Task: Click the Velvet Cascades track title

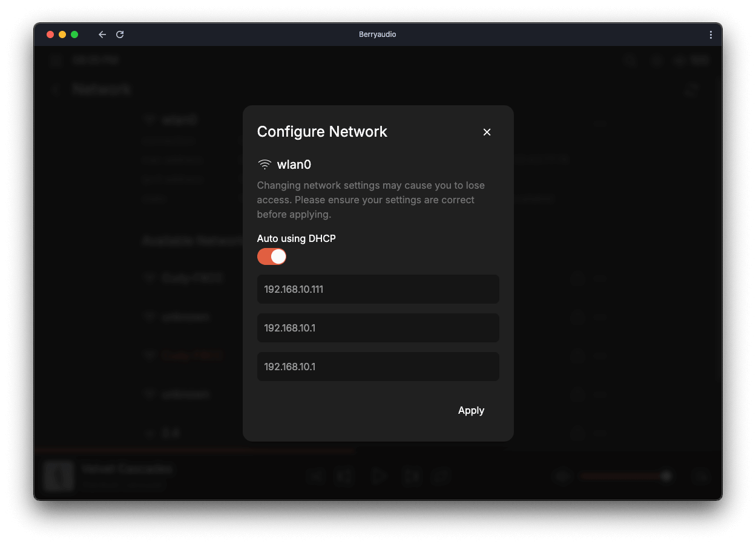Action: pos(127,469)
